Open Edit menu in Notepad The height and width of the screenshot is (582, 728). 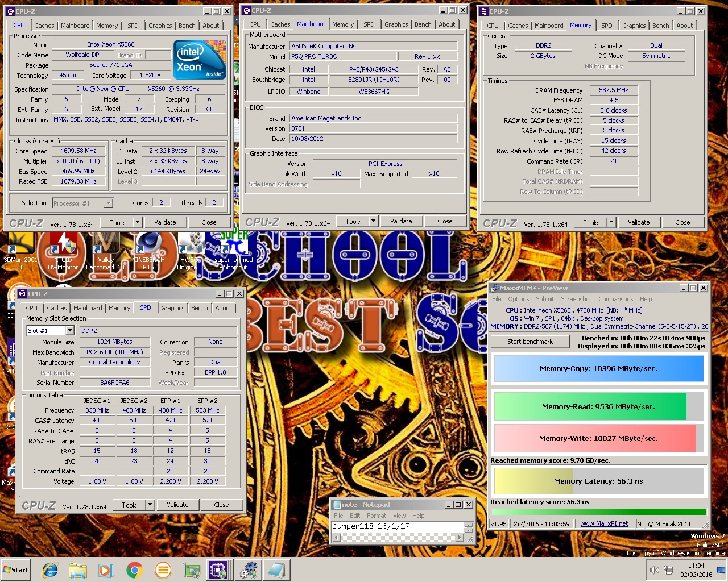(x=355, y=516)
